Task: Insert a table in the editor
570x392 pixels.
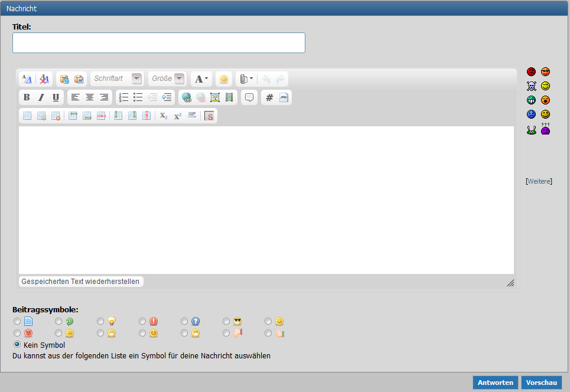Action: (x=27, y=116)
